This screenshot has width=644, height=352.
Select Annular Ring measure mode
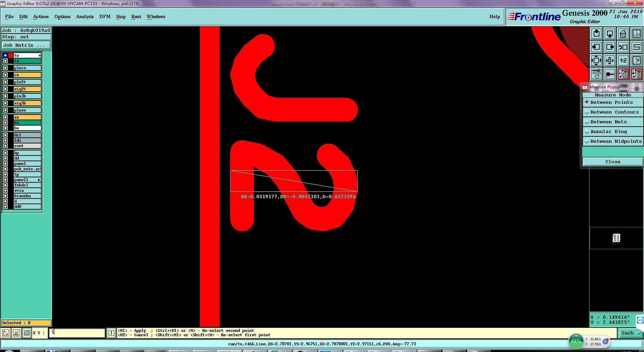tap(613, 132)
